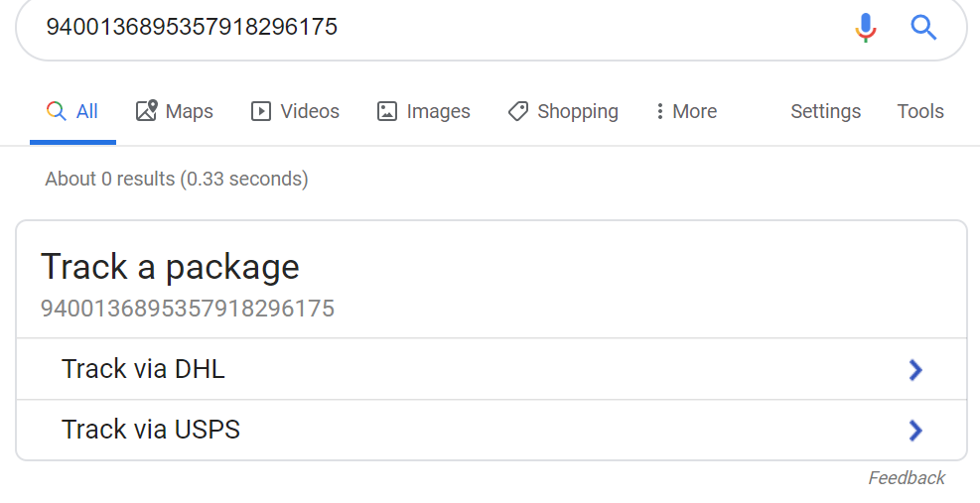Open the Shopping results tab
Screen dimensions: 980x503
563,111
